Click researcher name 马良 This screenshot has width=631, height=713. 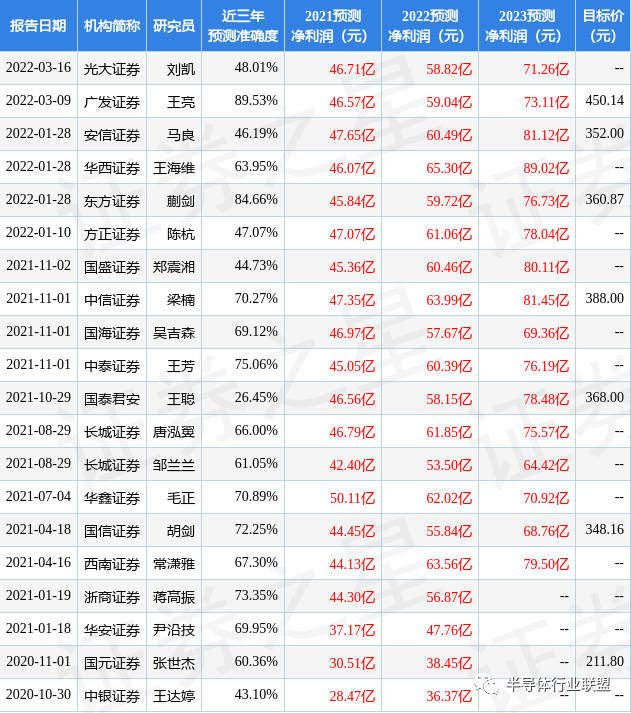[x=181, y=135]
